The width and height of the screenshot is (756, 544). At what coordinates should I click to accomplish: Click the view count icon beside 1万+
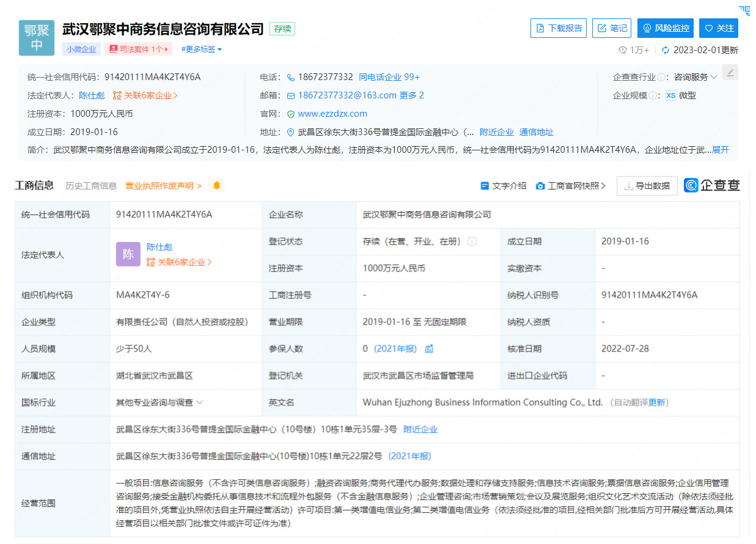623,50
